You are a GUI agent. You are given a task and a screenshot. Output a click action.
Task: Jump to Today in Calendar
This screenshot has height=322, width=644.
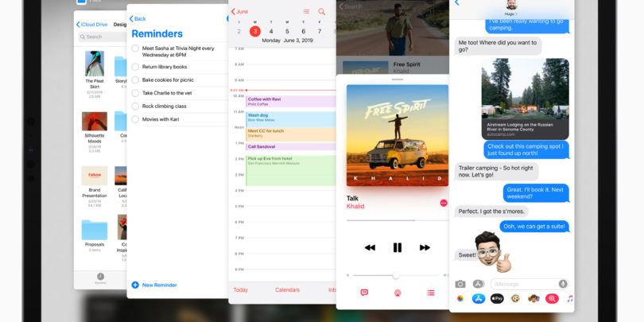coord(240,290)
